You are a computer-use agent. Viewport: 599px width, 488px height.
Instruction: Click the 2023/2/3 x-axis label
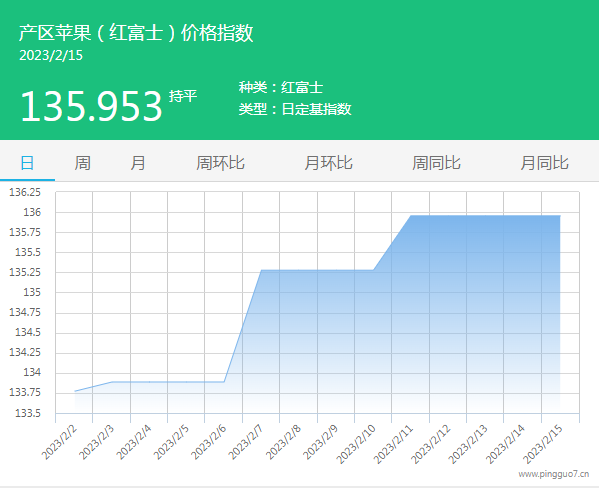pyautogui.click(x=97, y=443)
